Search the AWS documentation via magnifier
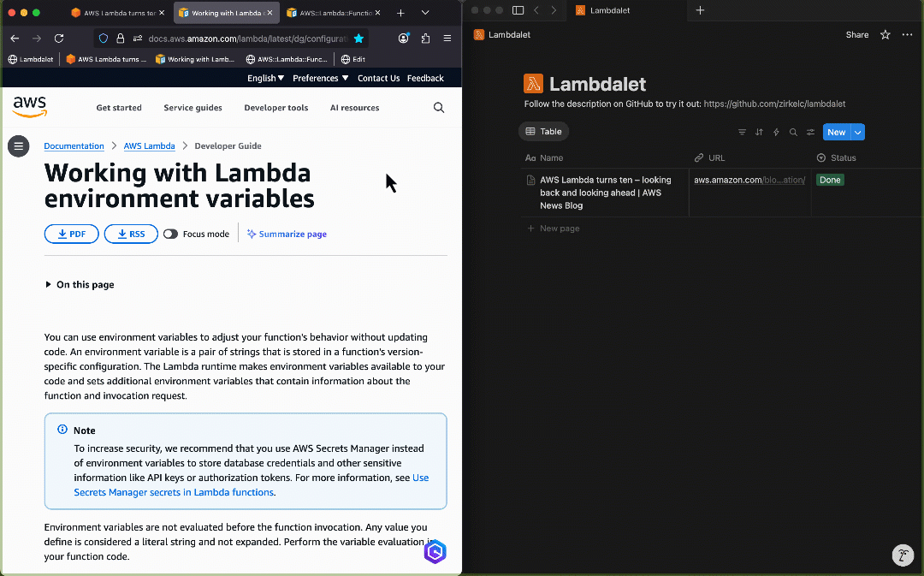924x576 pixels. [x=439, y=107]
